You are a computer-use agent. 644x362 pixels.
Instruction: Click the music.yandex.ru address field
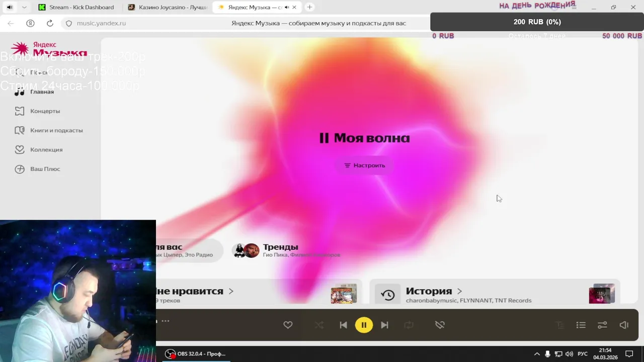coord(101,23)
